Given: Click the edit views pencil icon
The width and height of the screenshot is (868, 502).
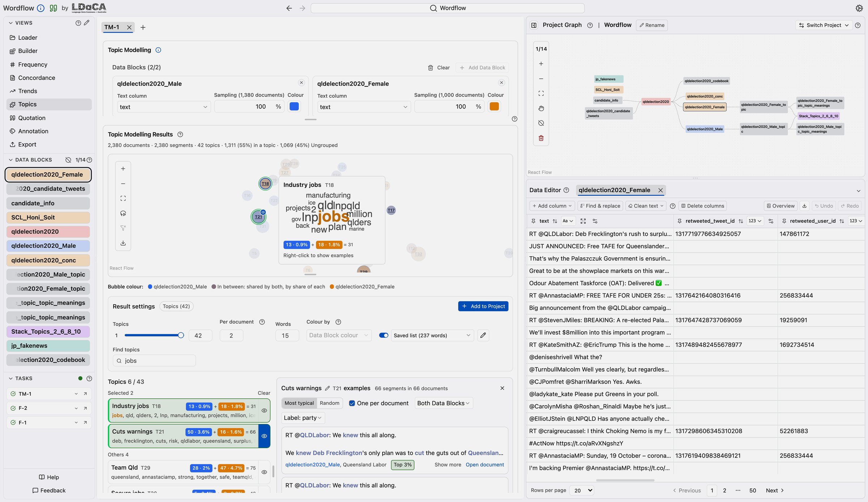Looking at the screenshot, I should click(86, 23).
